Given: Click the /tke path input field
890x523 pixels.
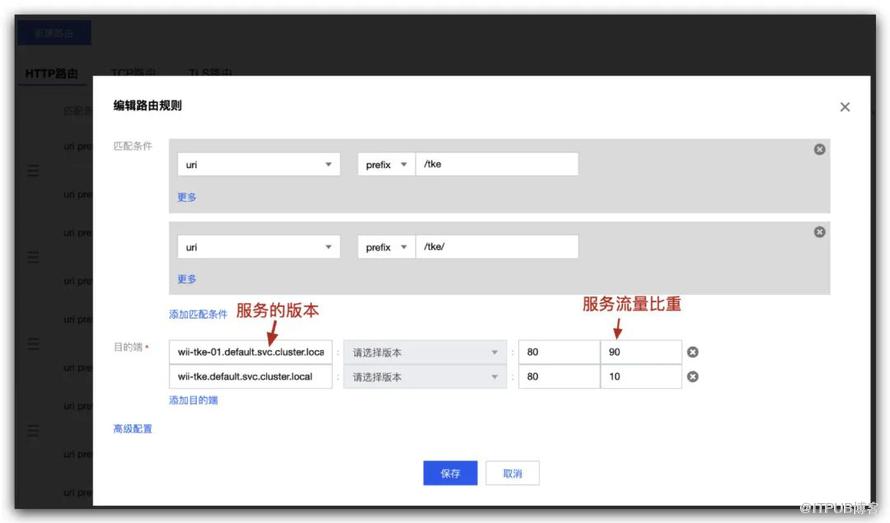Looking at the screenshot, I should [497, 164].
